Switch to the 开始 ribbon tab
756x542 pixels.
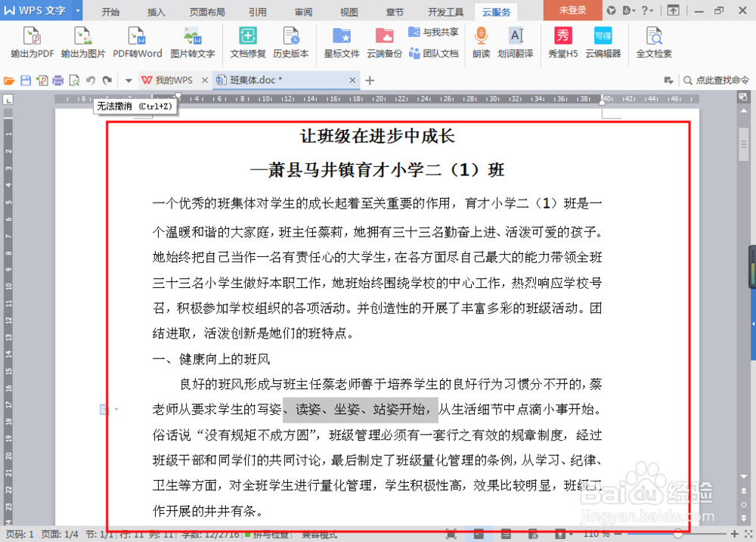point(110,11)
